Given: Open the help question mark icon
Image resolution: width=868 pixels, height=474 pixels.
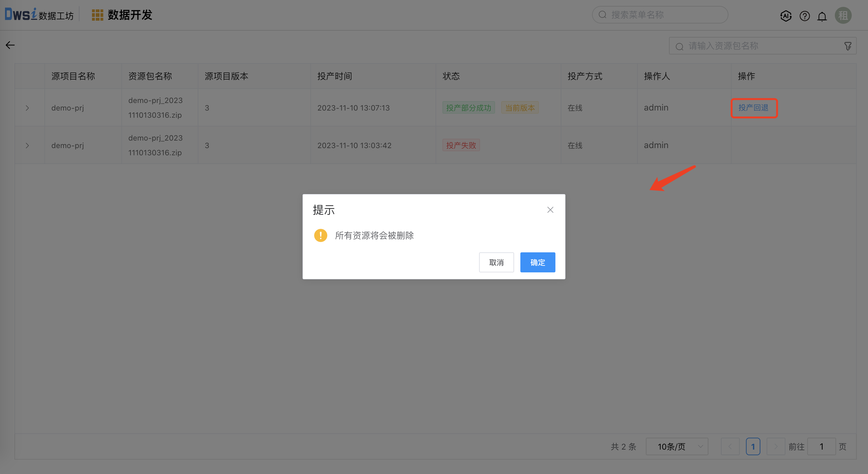Looking at the screenshot, I should point(804,16).
